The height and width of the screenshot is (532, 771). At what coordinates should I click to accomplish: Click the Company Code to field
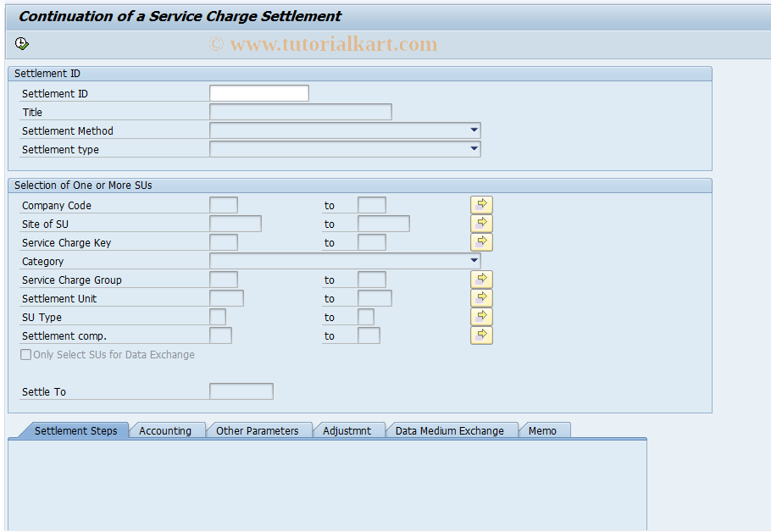pyautogui.click(x=372, y=205)
